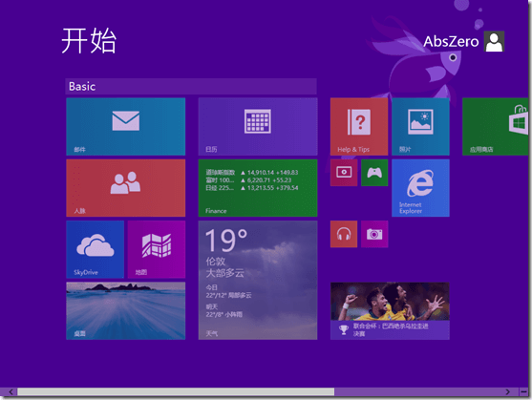Open the Sports news tile with trophy
532x400 pixels.
(x=390, y=311)
